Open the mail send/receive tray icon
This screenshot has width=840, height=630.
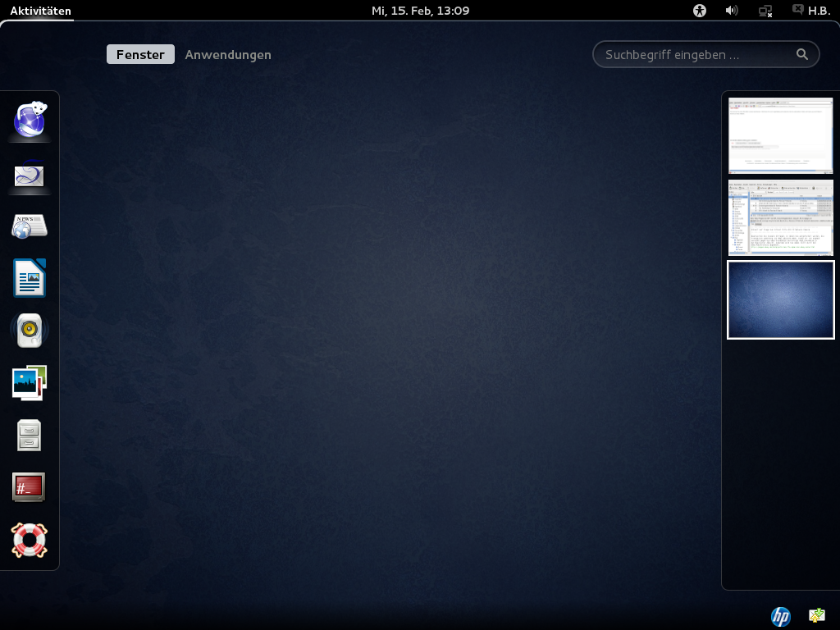point(816,615)
